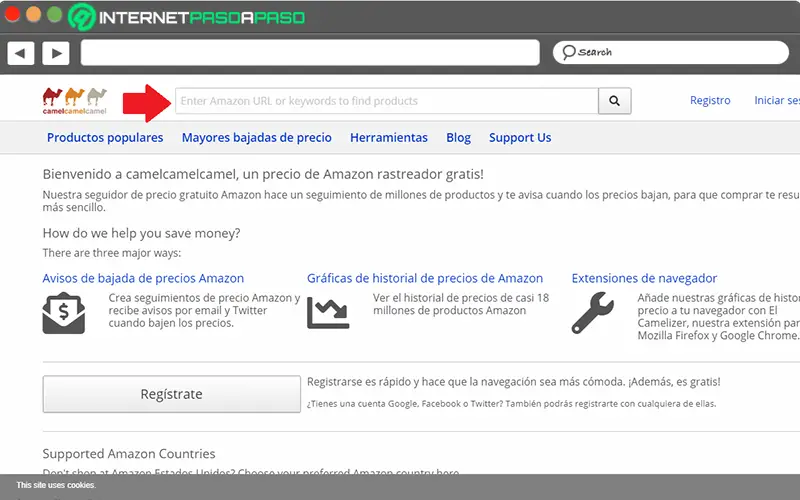This screenshot has height=500, width=800.
Task: Click the browser back arrow button
Action: tap(20, 53)
